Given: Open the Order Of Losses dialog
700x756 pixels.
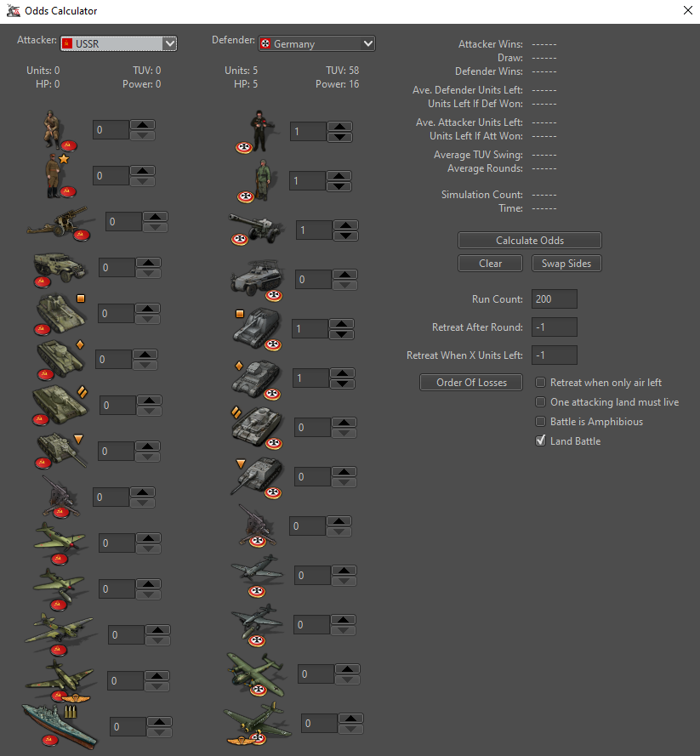Looking at the screenshot, I should pyautogui.click(x=471, y=383).
